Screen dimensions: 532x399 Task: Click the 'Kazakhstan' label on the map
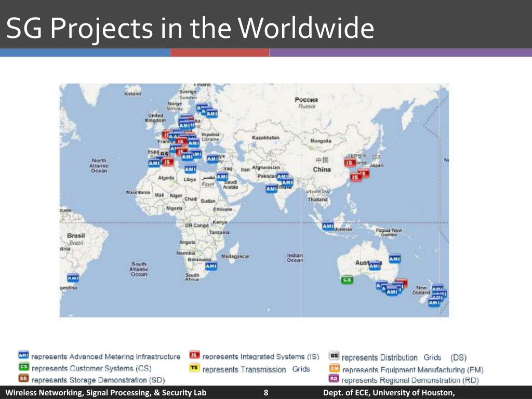coord(265,137)
